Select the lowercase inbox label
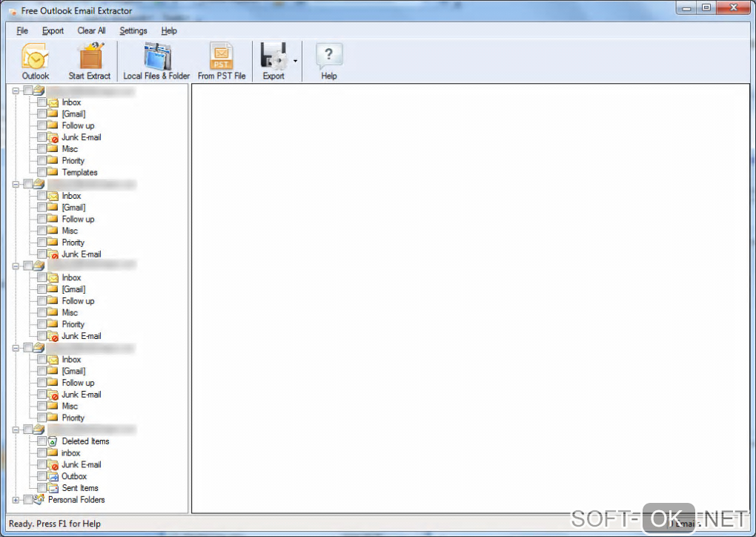 [71, 453]
